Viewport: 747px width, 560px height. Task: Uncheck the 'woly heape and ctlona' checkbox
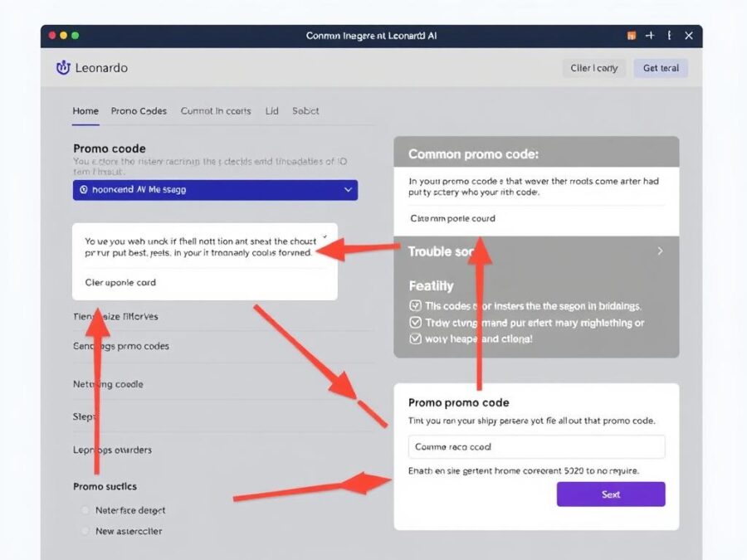click(x=416, y=338)
